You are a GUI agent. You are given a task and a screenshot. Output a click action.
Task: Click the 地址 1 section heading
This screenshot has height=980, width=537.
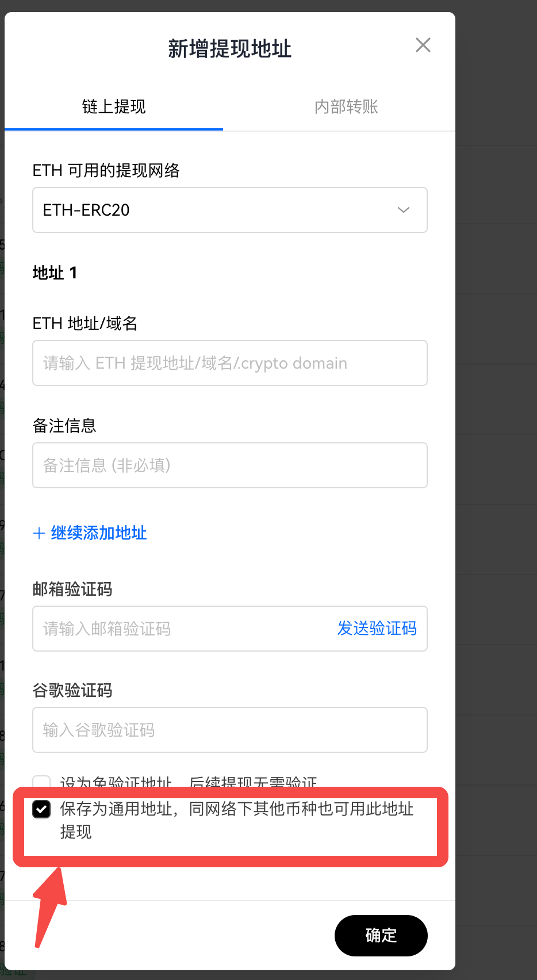(x=55, y=273)
